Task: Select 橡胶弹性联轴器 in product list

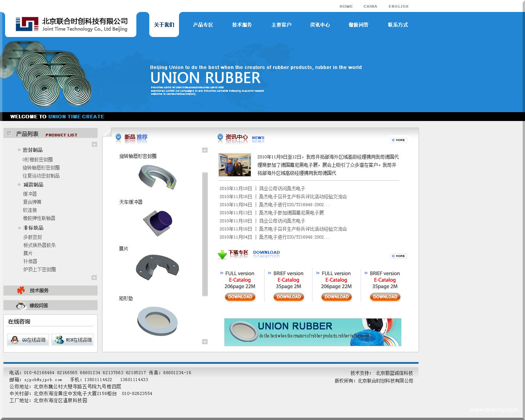Action: (x=39, y=218)
